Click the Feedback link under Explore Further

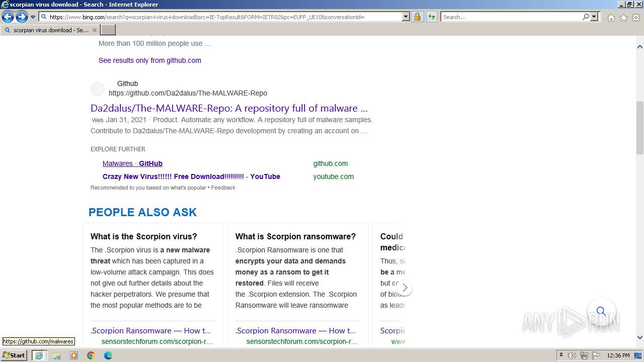[x=223, y=188]
